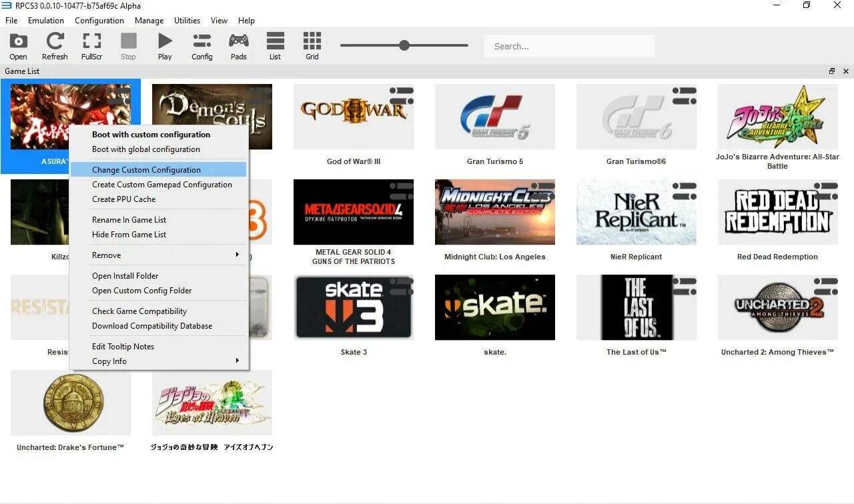Select Uncharted: Drake's Fortune coin thumbnail
The width and height of the screenshot is (854, 504).
click(x=71, y=403)
